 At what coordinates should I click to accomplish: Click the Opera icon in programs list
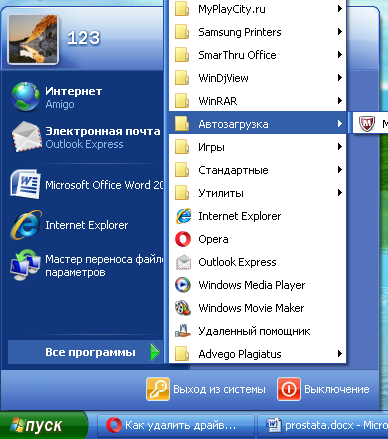coord(183,239)
